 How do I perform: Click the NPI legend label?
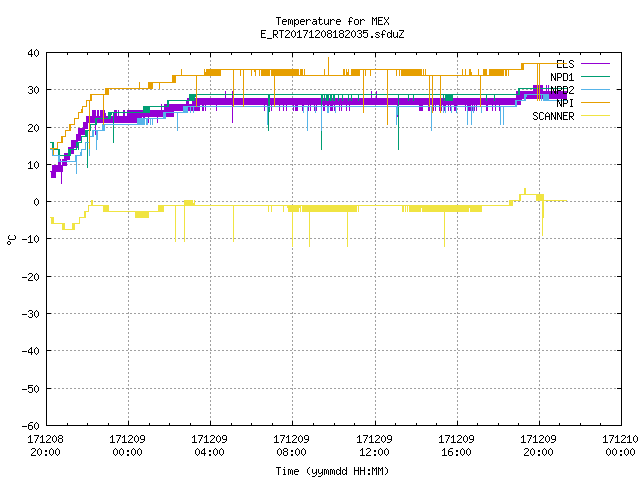565,103
